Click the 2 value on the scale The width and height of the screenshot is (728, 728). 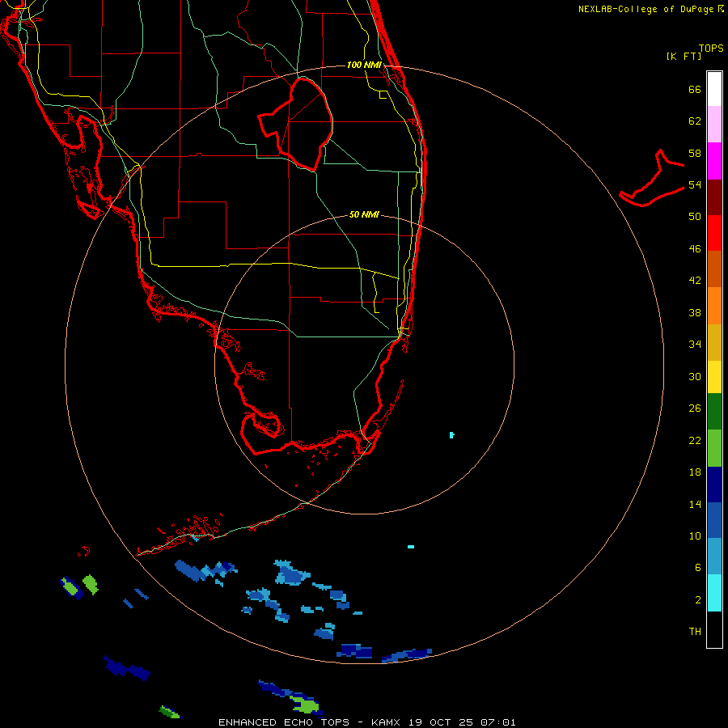pyautogui.click(x=697, y=600)
